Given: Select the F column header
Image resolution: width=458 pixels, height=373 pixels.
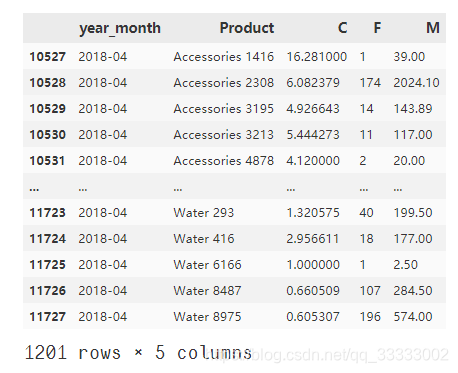Looking at the screenshot, I should tap(377, 28).
